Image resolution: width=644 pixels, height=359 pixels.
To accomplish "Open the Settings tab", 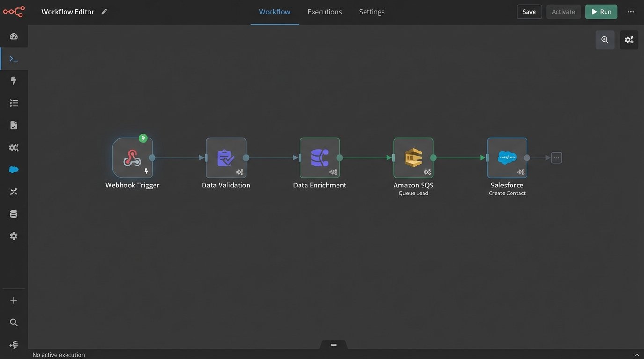I will [x=372, y=11].
